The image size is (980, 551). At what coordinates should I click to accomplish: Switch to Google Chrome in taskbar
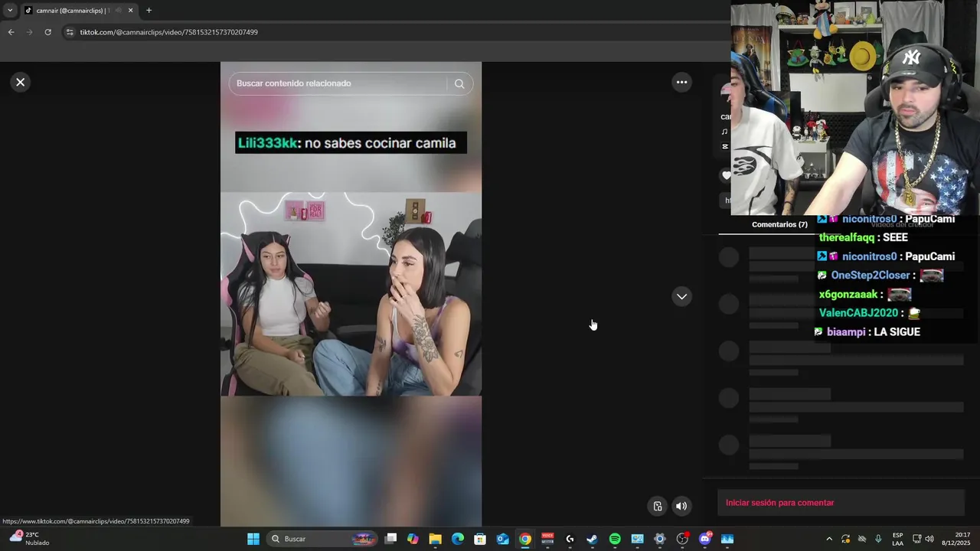525,539
